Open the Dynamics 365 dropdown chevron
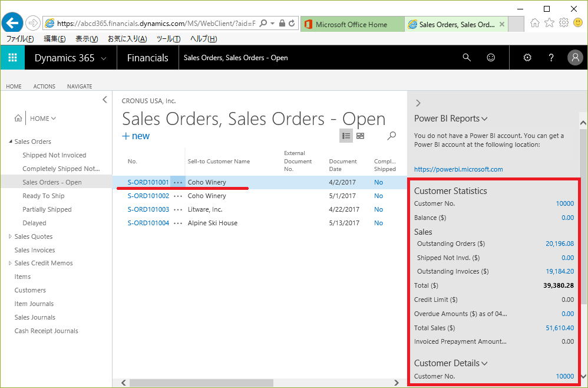 (104, 58)
